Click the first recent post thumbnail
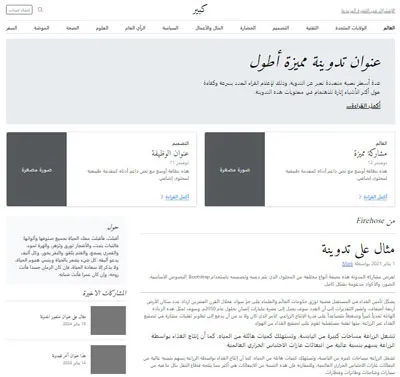Screen dimensions: 400x377 [108, 320]
